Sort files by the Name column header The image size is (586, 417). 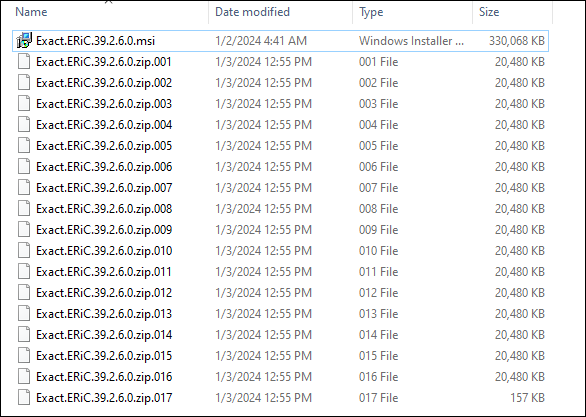(31, 12)
